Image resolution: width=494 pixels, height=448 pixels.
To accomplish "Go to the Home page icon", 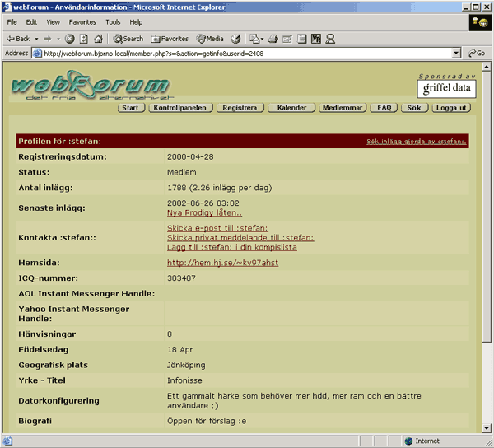I will [98, 39].
